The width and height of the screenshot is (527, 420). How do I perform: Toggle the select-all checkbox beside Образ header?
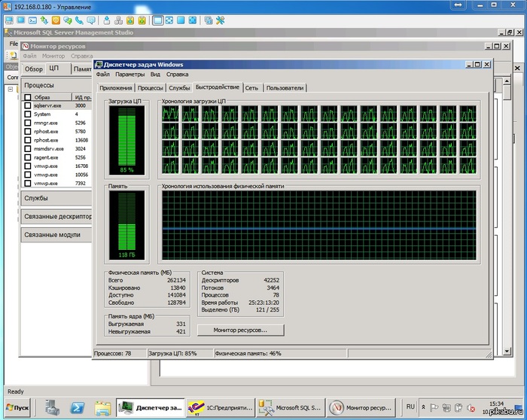point(28,97)
